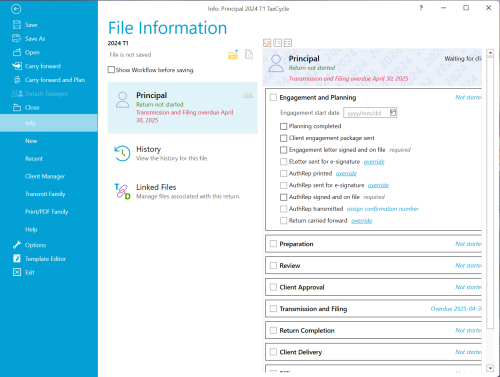500x377 pixels.
Task: Tick the Client Delivery checkbox
Action: 273,352
